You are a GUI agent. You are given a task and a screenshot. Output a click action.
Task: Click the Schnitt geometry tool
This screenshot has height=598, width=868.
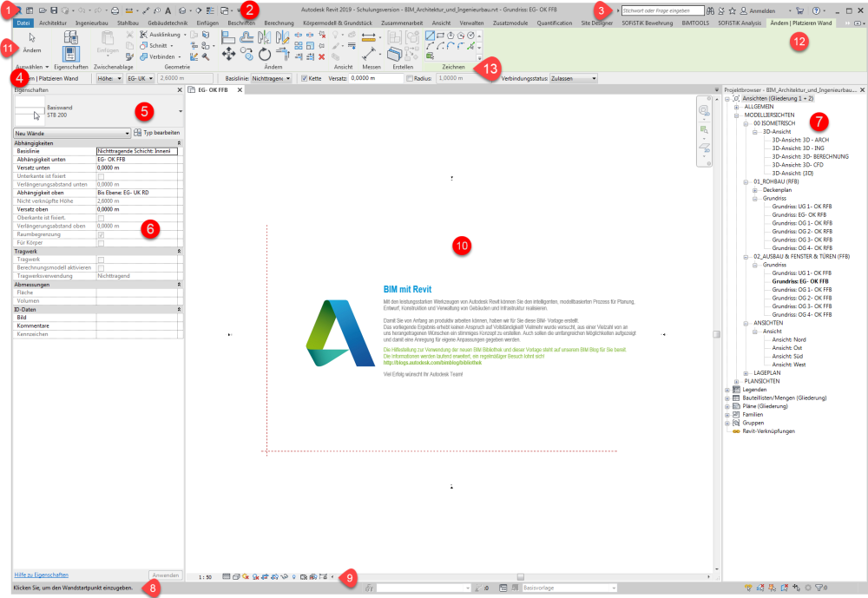(x=156, y=45)
